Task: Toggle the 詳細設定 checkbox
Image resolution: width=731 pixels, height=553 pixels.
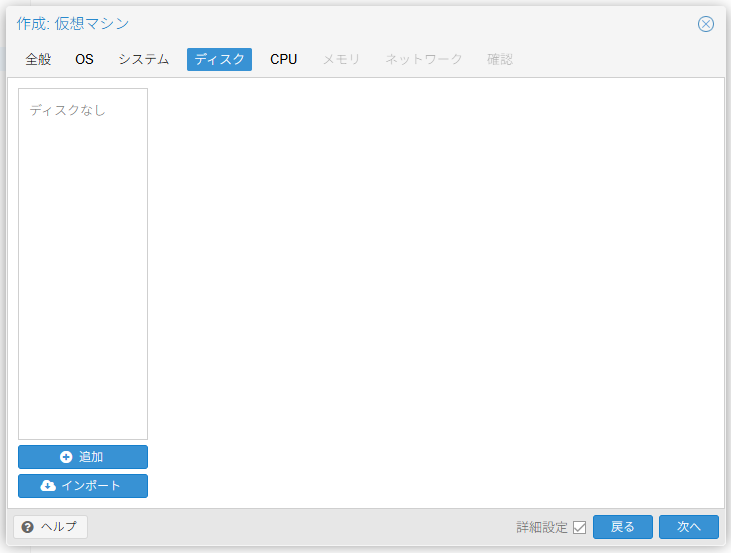Action: pos(579,528)
